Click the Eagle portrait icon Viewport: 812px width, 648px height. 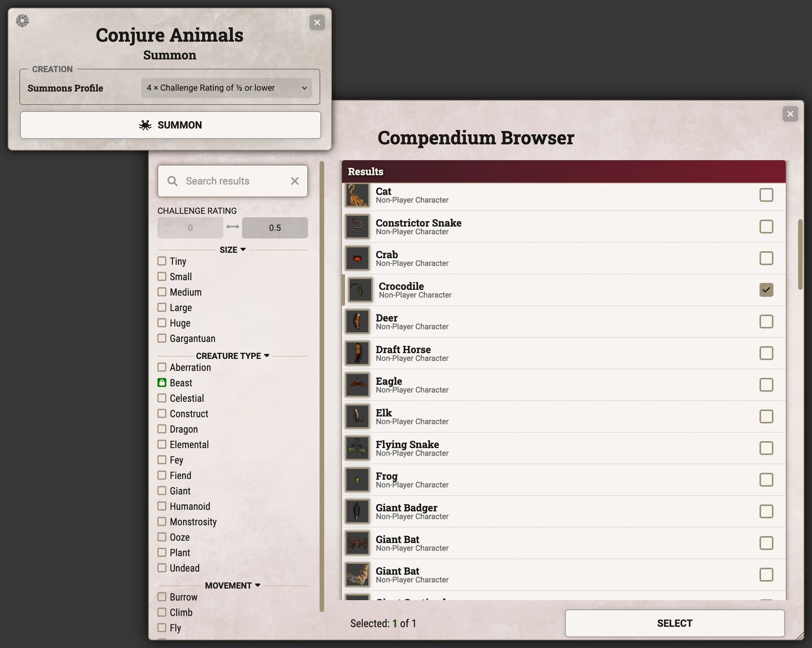click(x=357, y=385)
